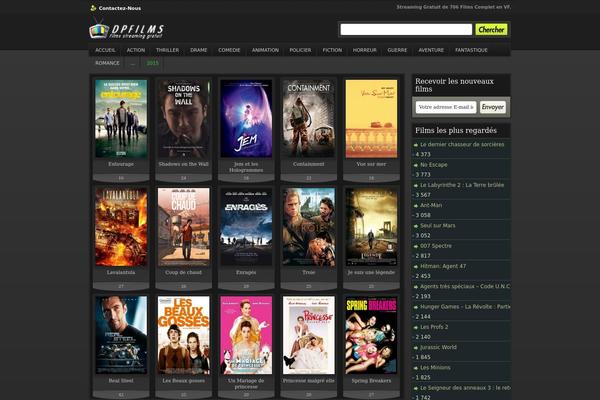Open the 007 Spectre sidebar link
The height and width of the screenshot is (400, 600).
click(436, 246)
